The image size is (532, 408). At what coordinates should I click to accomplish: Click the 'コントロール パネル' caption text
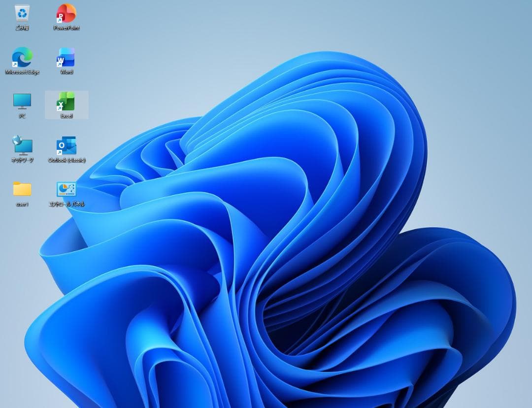coord(66,204)
